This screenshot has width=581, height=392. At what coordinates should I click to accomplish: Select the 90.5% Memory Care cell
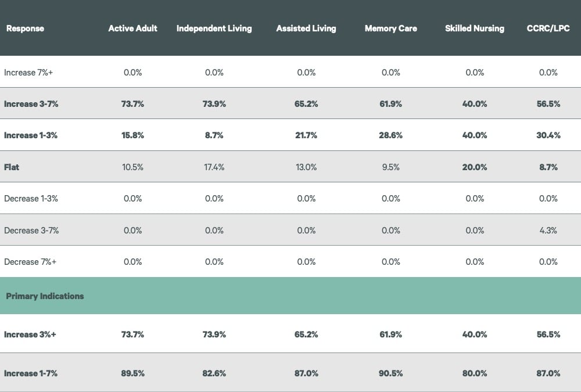pyautogui.click(x=390, y=373)
